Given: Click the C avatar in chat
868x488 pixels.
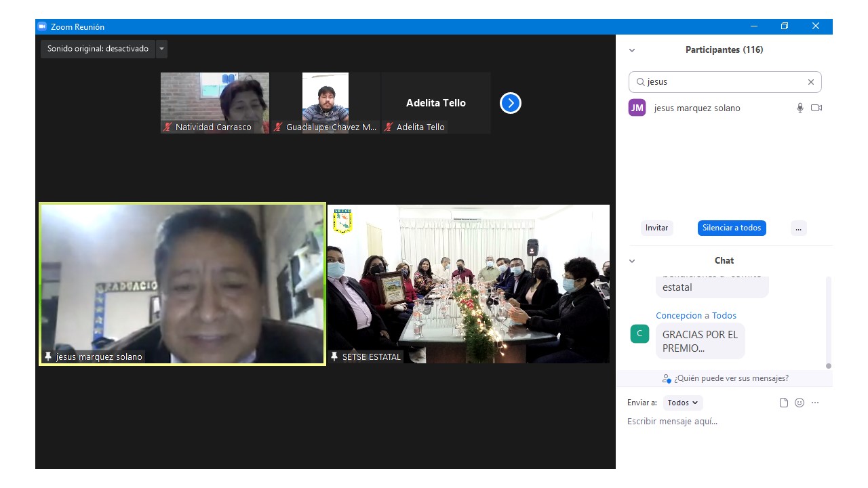Looking at the screenshot, I should click(x=639, y=333).
